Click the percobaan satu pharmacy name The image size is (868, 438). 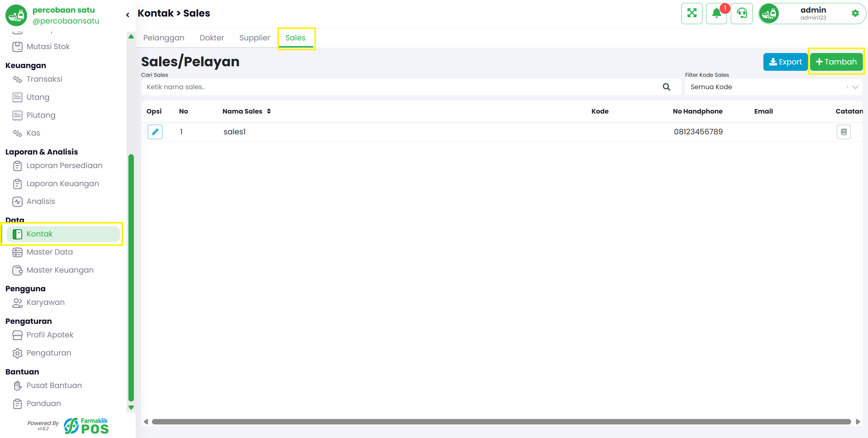pyautogui.click(x=64, y=10)
